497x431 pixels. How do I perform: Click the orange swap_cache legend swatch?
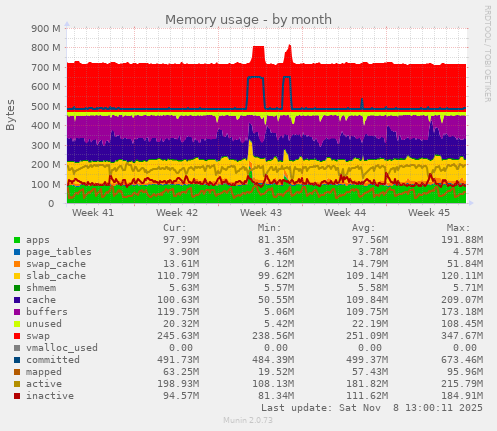(x=17, y=264)
